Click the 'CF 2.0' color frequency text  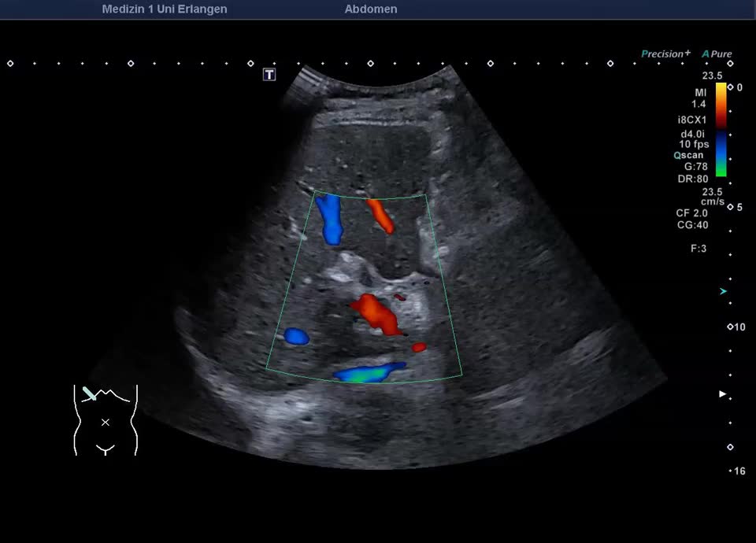coord(692,213)
